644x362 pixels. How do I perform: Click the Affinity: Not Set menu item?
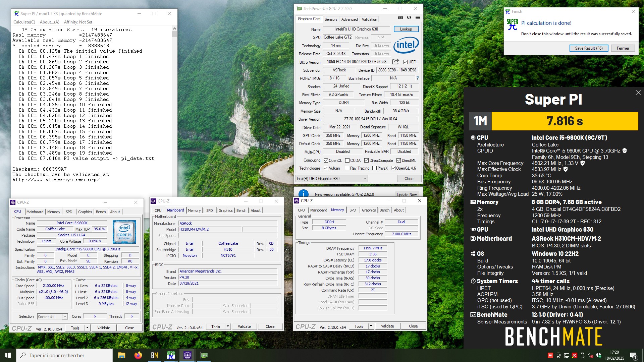click(78, 22)
